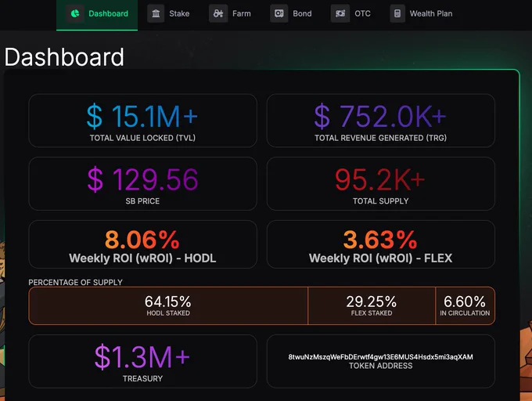Click the $ 15.1M+ TVL value
Screen dimensions: 532x401
[142, 117]
